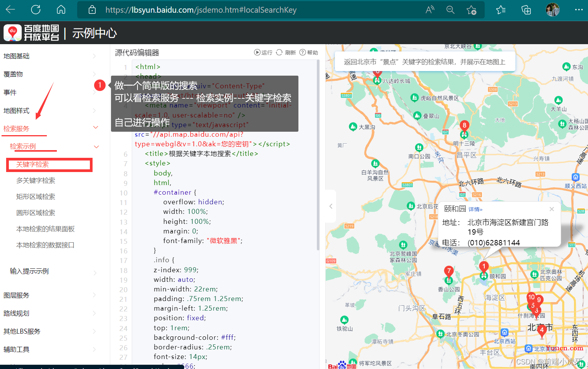Screen dimensions: 588x369
Task: Expand the 其他LBS服务 menu section
Action: 49,331
